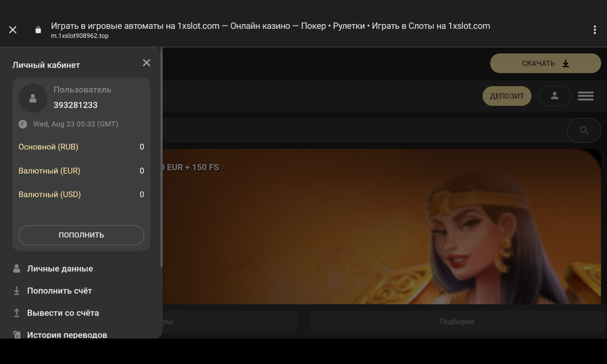Click the user avatar in the account card

(x=33, y=98)
